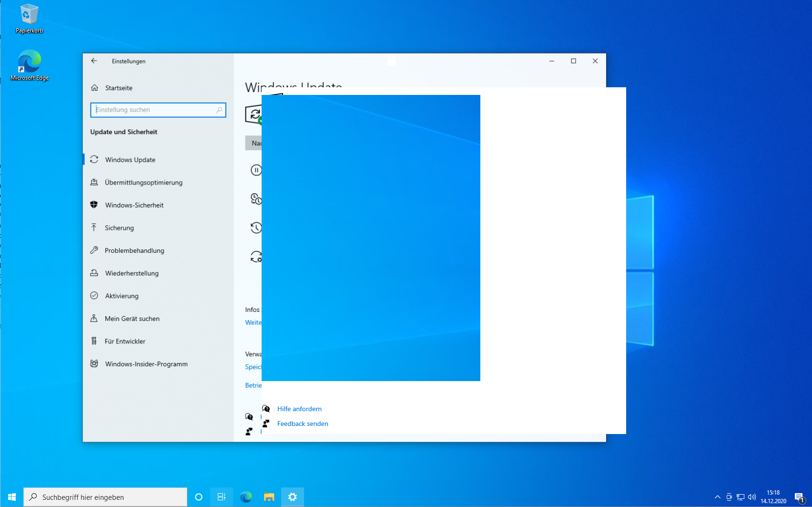Open Cortana from the taskbar
Image resolution: width=812 pixels, height=507 pixels.
click(199, 497)
